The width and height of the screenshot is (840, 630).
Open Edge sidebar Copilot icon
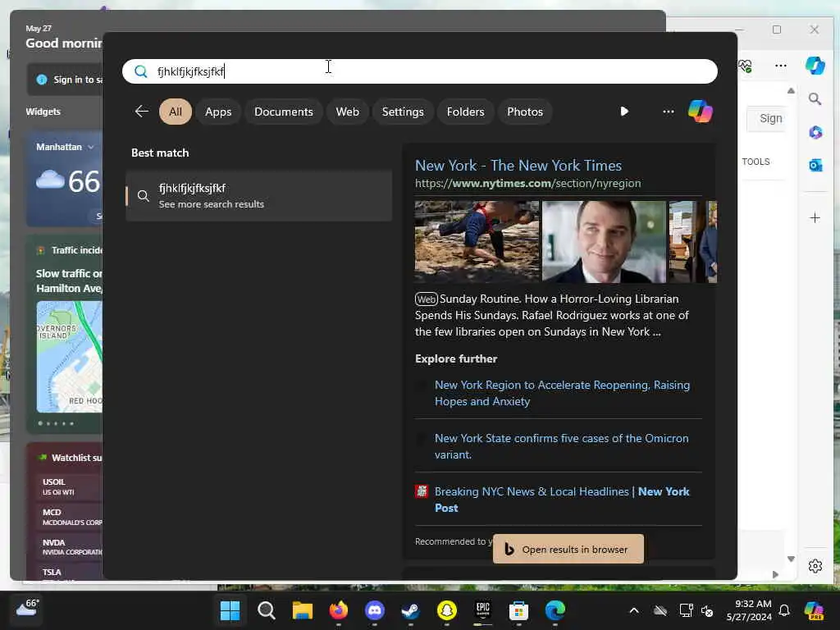click(x=815, y=66)
